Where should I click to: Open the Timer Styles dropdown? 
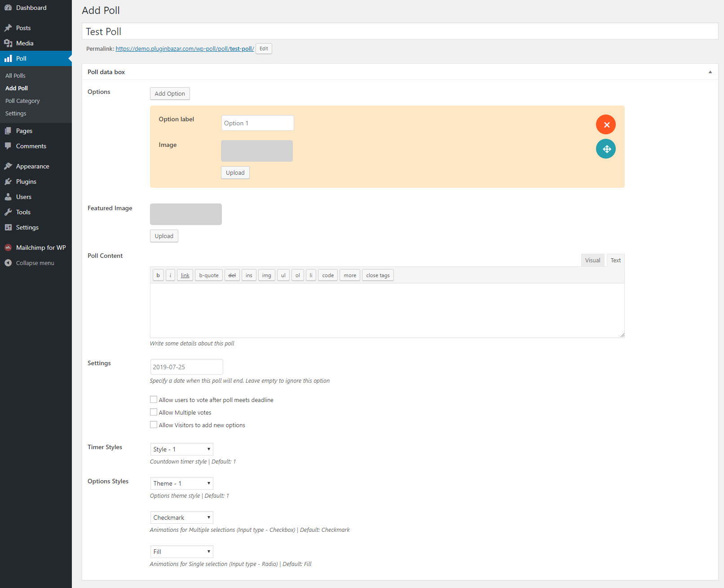click(181, 449)
